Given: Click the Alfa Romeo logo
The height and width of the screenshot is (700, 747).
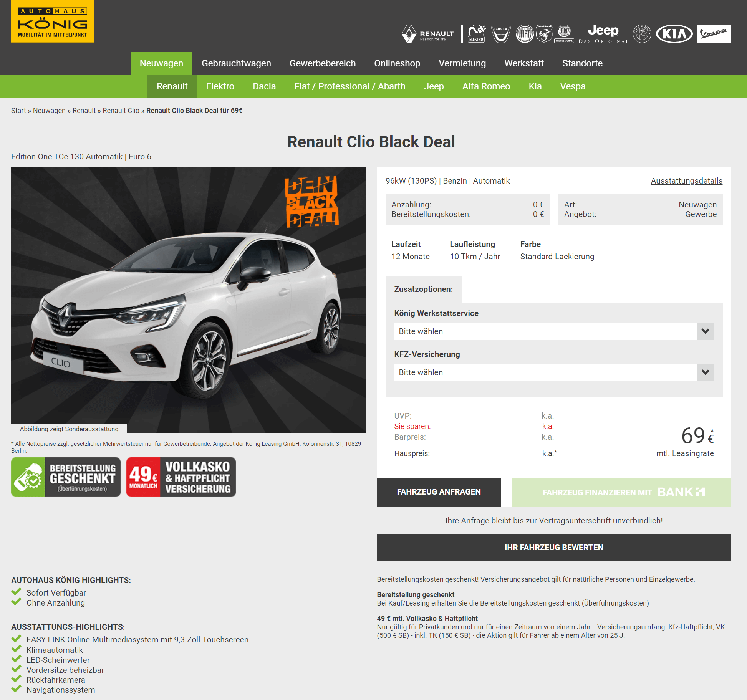Looking at the screenshot, I should click(642, 34).
